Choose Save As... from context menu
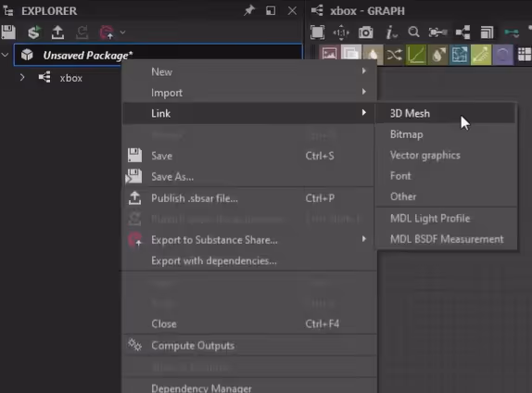The image size is (532, 393). [x=249, y=176]
